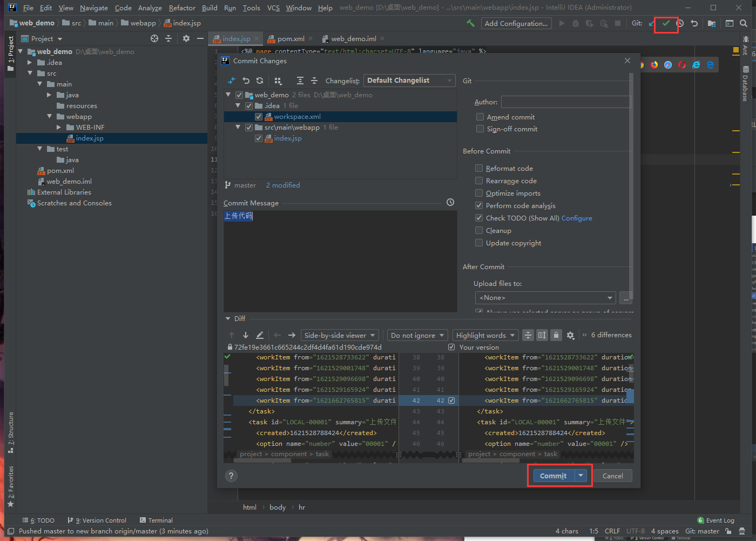Viewport: 756px width, 541px height.
Task: Click the Add Configuration button
Action: pos(516,23)
